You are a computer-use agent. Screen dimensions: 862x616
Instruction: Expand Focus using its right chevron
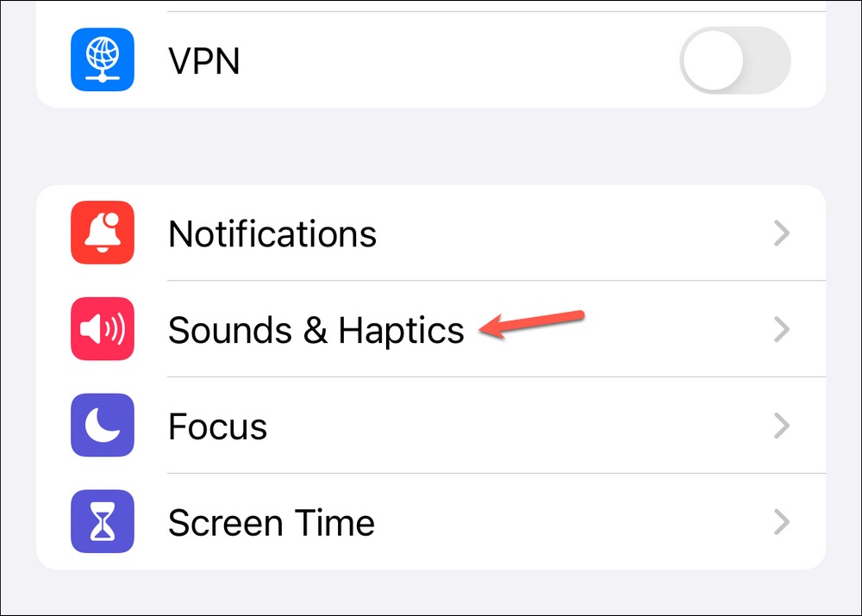point(782,426)
